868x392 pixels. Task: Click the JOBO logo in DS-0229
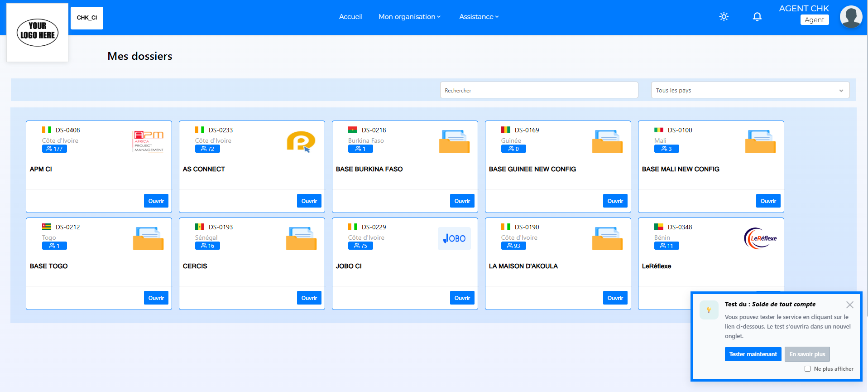pyautogui.click(x=454, y=238)
